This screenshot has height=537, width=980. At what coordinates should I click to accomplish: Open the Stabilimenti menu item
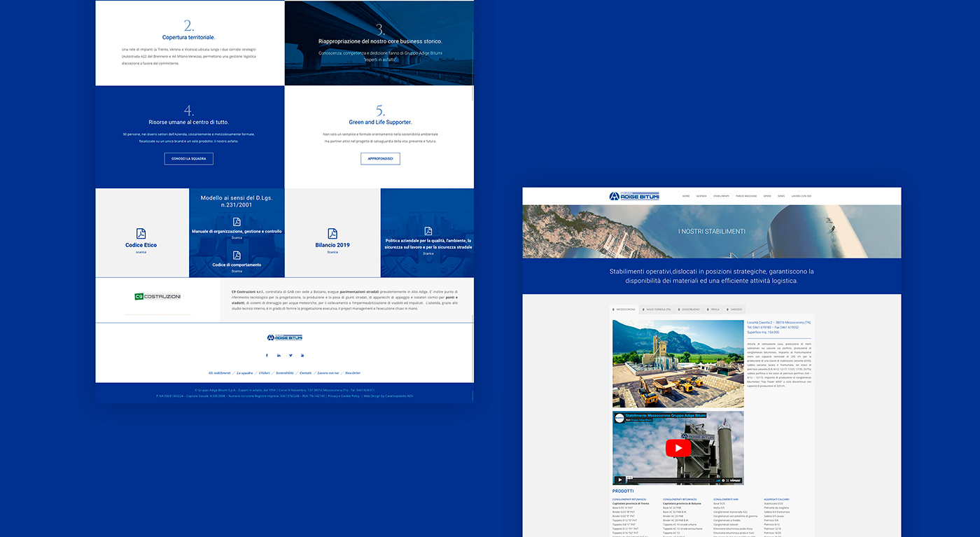pyautogui.click(x=721, y=196)
